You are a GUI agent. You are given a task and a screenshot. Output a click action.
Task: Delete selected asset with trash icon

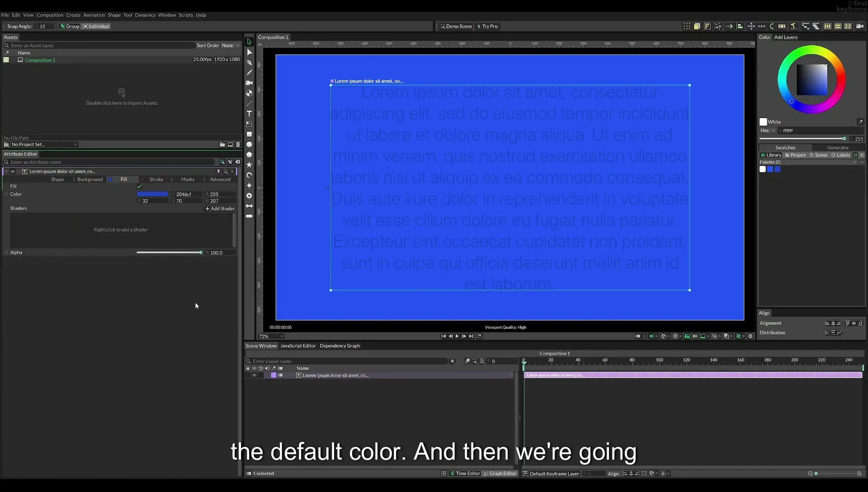click(x=238, y=145)
